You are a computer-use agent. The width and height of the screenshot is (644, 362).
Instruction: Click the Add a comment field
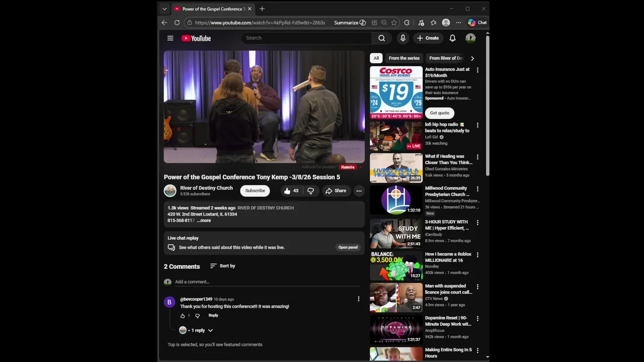click(x=267, y=282)
